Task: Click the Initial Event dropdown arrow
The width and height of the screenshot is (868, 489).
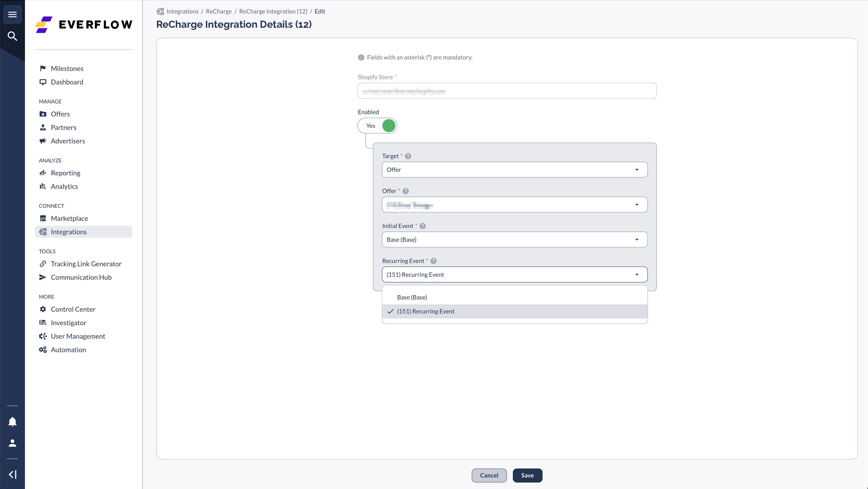Action: click(637, 240)
